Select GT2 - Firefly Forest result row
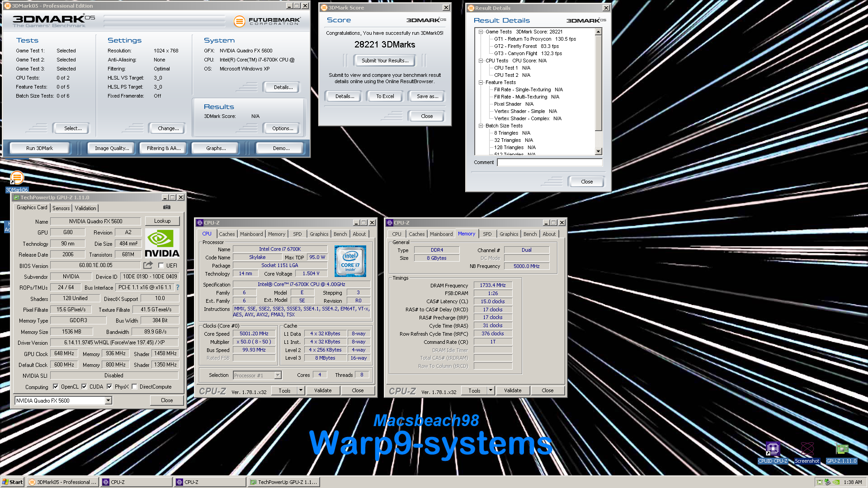Image resolution: width=868 pixels, height=488 pixels. (526, 46)
